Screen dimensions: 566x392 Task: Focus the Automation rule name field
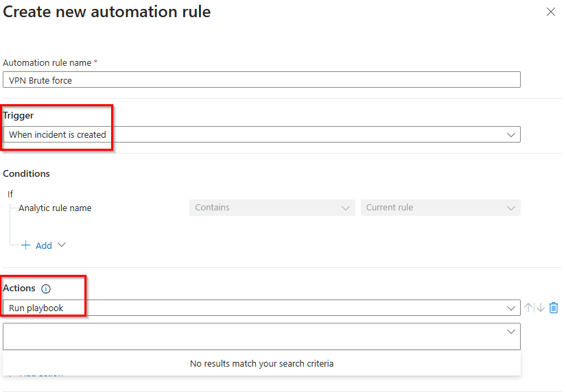[x=261, y=80]
